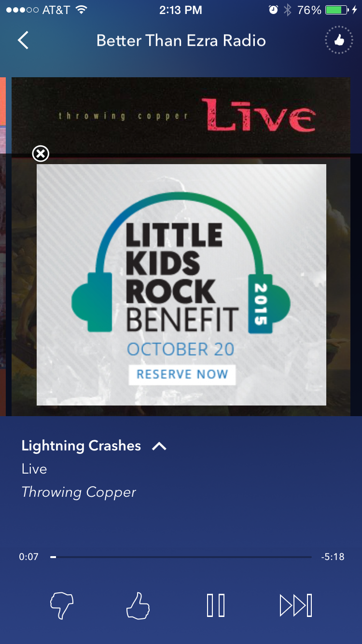Close the Little Kids Rock ad
Image resolution: width=362 pixels, height=644 pixels.
[x=41, y=154]
